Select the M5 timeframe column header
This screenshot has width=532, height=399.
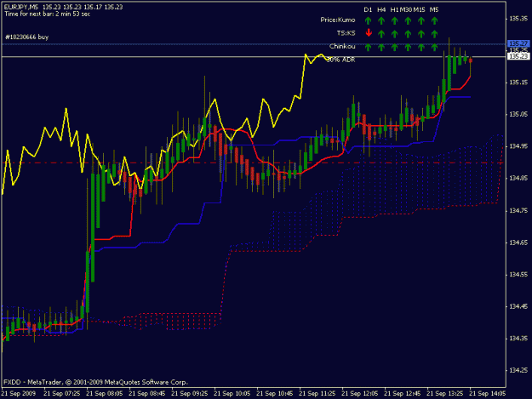click(x=434, y=10)
